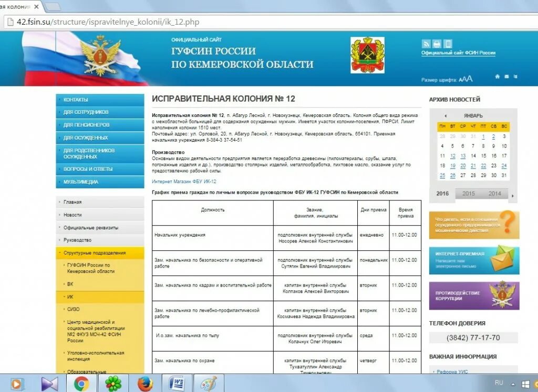
Task: Click the small envelope icon in header
Action: 506,77
